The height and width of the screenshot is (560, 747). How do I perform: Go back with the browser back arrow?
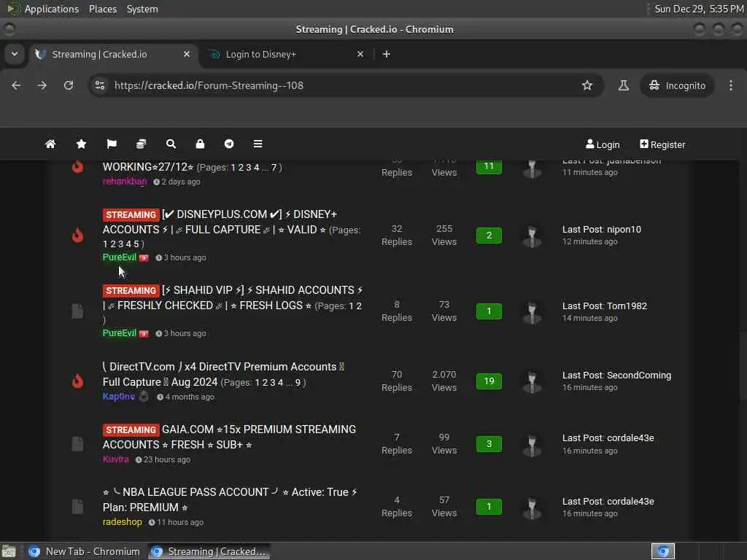click(16, 85)
